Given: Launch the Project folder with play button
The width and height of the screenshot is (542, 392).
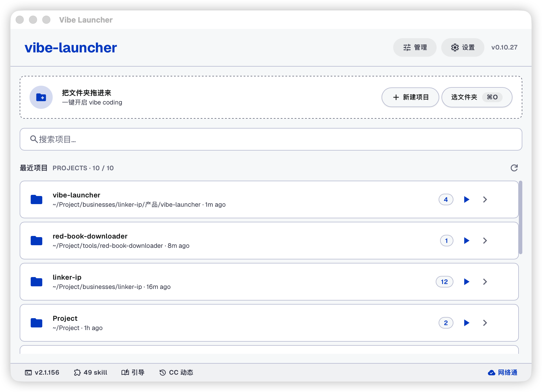Looking at the screenshot, I should [x=466, y=323].
